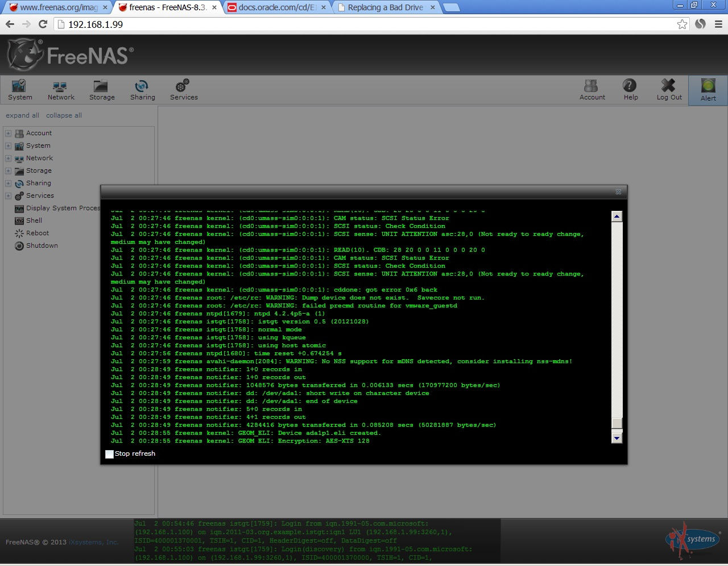Switch to the docs.oracle.com tab
The width and height of the screenshot is (728, 566).
(x=276, y=7)
